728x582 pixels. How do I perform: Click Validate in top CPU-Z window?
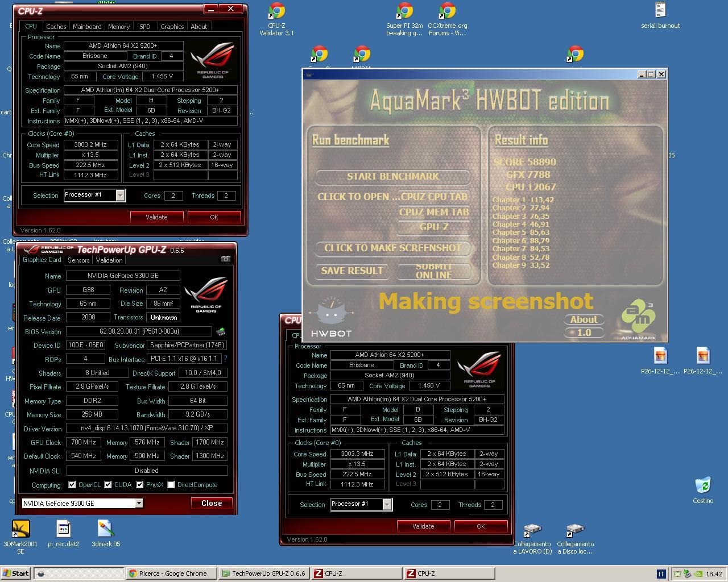tap(156, 217)
